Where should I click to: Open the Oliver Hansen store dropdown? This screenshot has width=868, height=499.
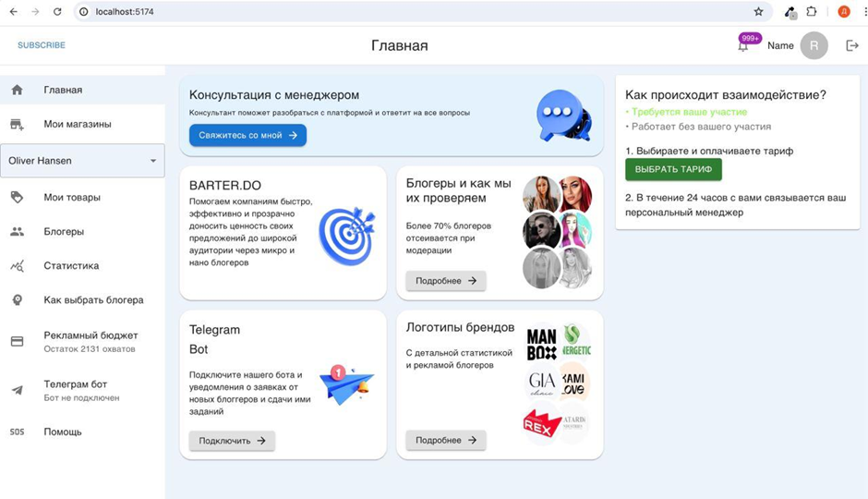point(82,161)
